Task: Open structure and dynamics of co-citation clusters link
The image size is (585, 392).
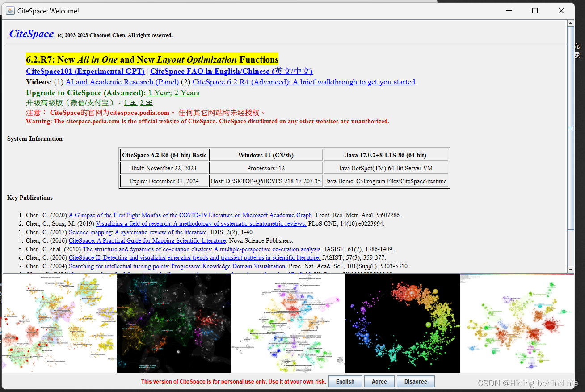Action: pos(202,249)
